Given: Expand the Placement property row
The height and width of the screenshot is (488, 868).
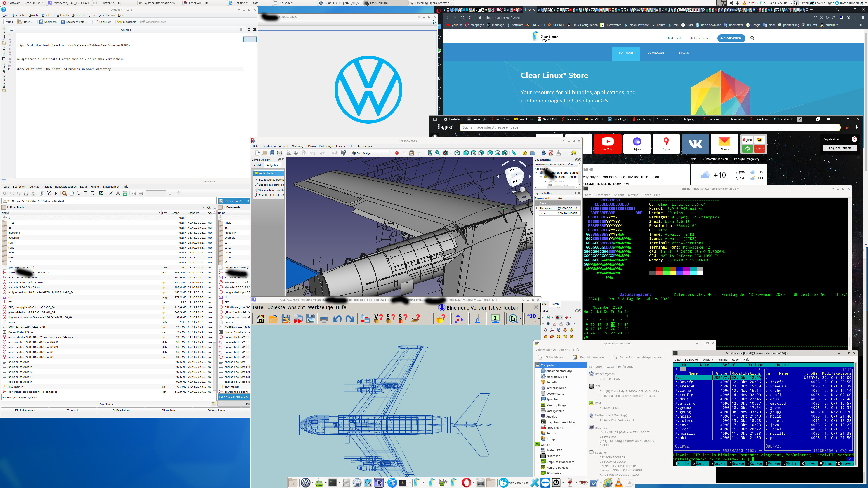Looking at the screenshot, I should 537,208.
